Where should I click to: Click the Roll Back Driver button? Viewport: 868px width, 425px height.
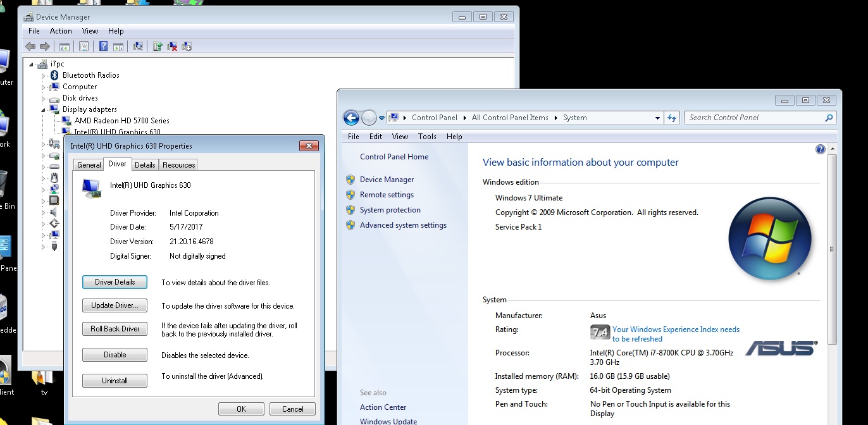pos(115,329)
